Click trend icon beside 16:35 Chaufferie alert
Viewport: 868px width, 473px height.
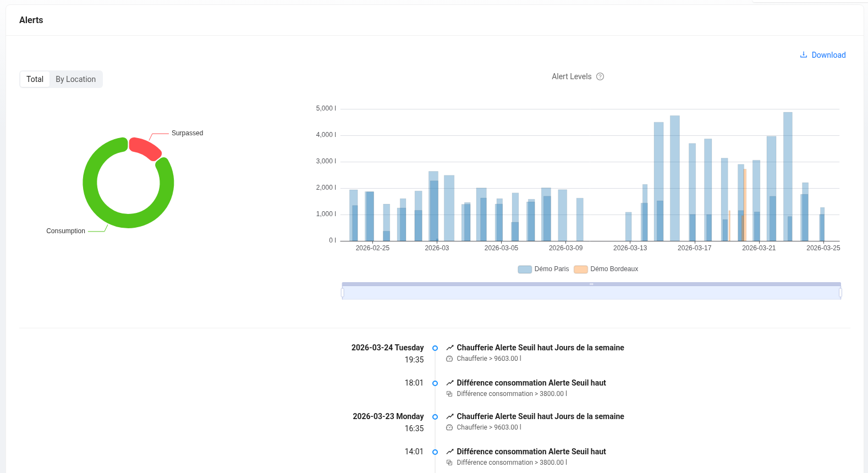[x=450, y=416]
